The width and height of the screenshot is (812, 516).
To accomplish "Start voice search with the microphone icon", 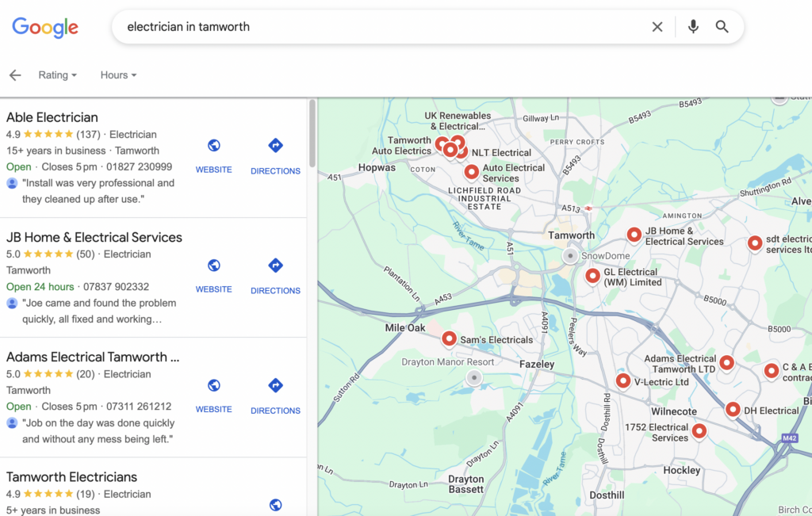I will (x=693, y=26).
